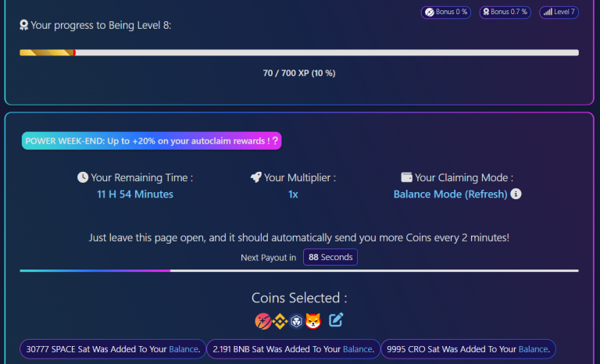
Task: Click the wallet icon beside Claiming Mode
Action: point(406,177)
